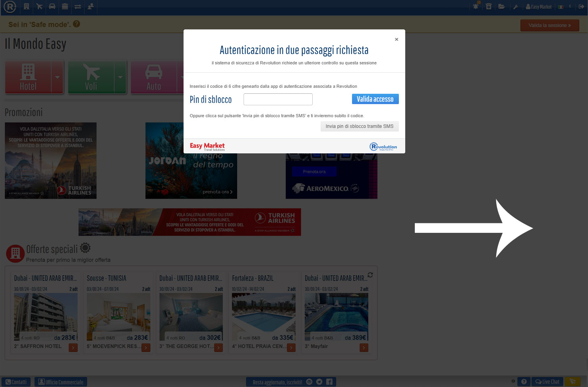
Task: Click the car rental icon in top toolbar
Action: click(x=52, y=6)
